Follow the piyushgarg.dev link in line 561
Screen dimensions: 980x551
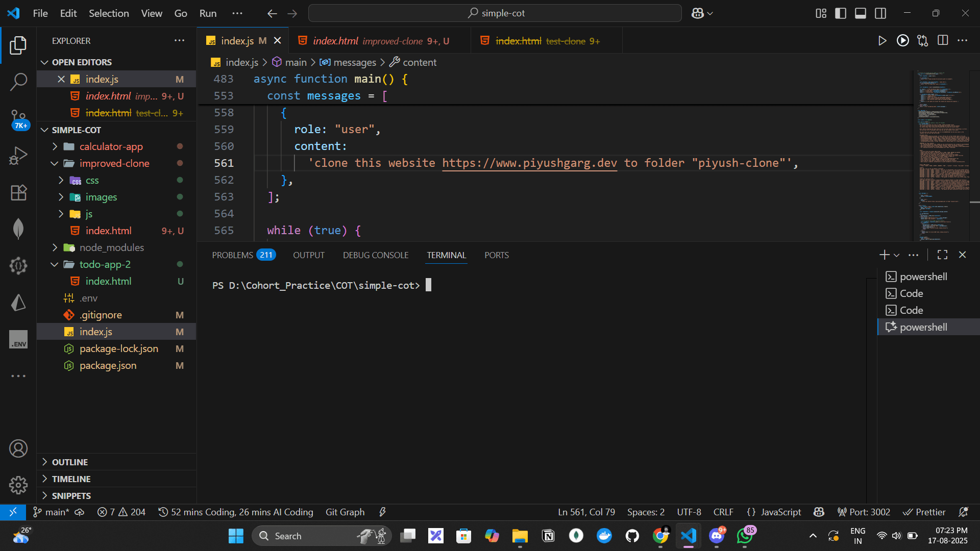529,163
